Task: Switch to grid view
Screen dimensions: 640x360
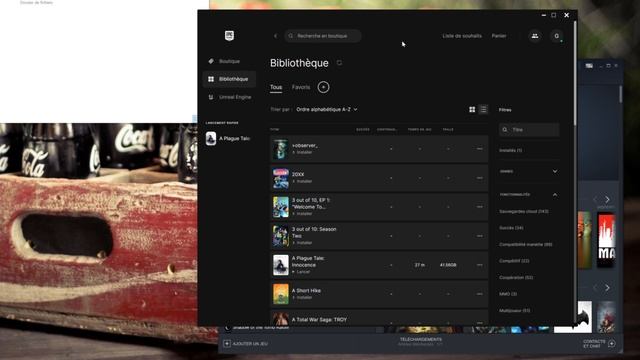Action: [472, 109]
